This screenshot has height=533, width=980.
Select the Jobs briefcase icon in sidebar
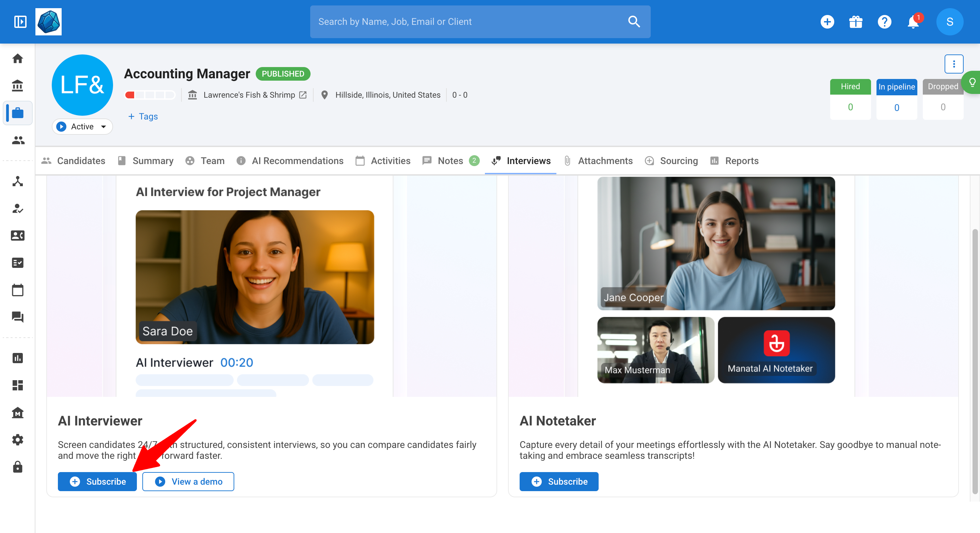(17, 113)
